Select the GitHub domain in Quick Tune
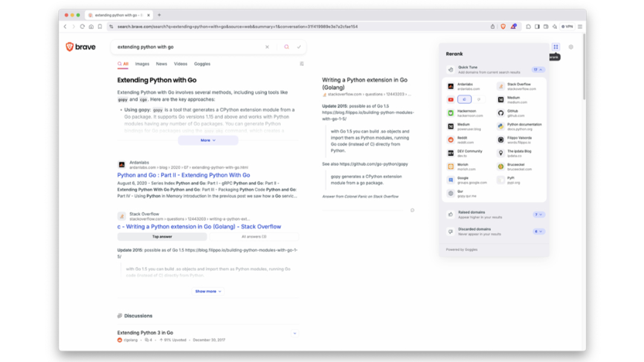Image resolution: width=644 pixels, height=362 pixels. coord(515,113)
